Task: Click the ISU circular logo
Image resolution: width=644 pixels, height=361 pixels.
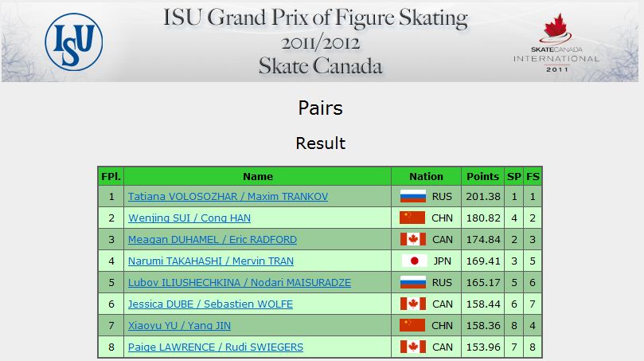Action: click(74, 42)
